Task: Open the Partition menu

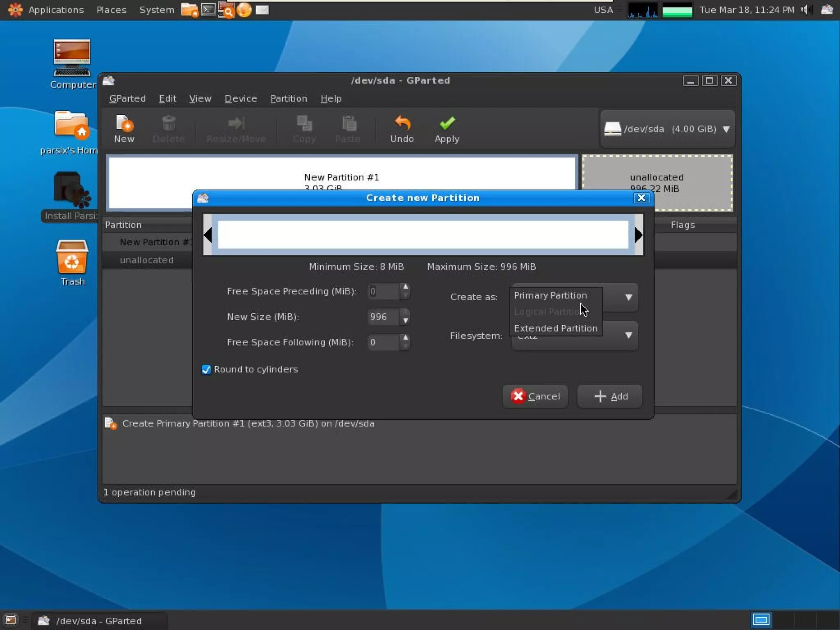Action: pyautogui.click(x=288, y=98)
